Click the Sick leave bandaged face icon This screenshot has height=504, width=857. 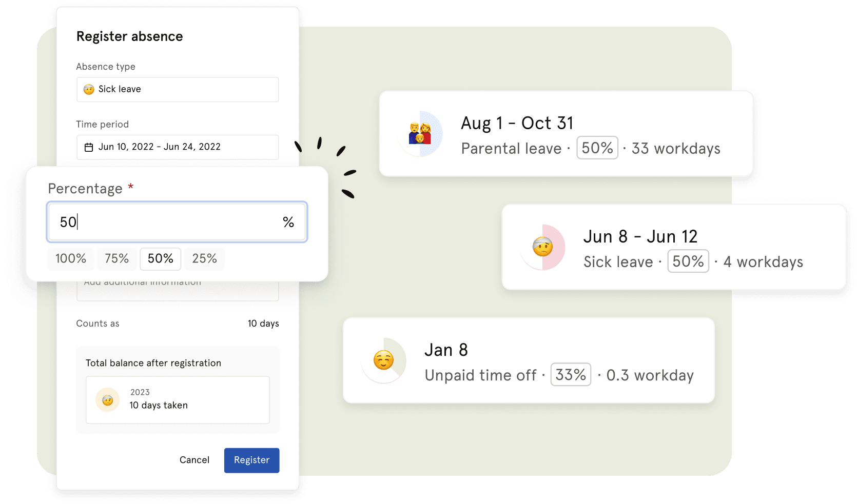click(x=542, y=247)
